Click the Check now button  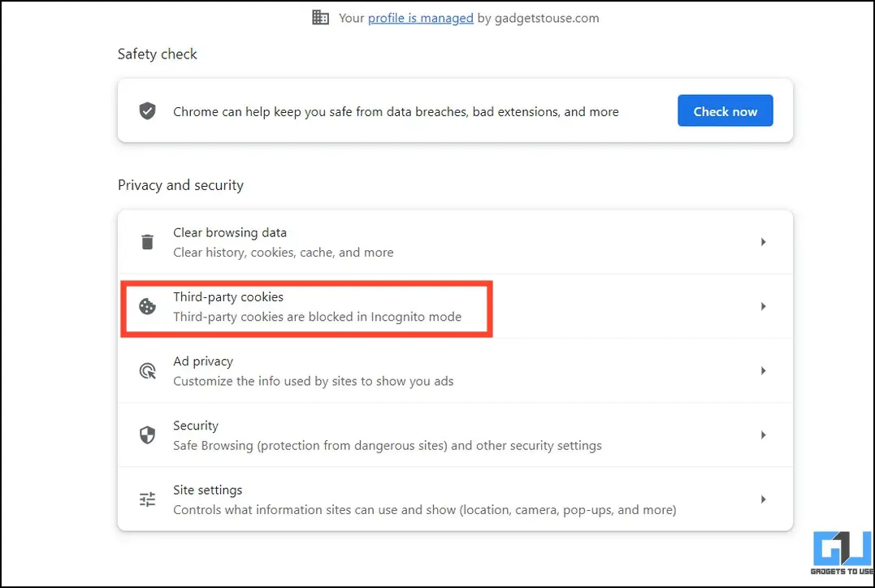pyautogui.click(x=725, y=111)
